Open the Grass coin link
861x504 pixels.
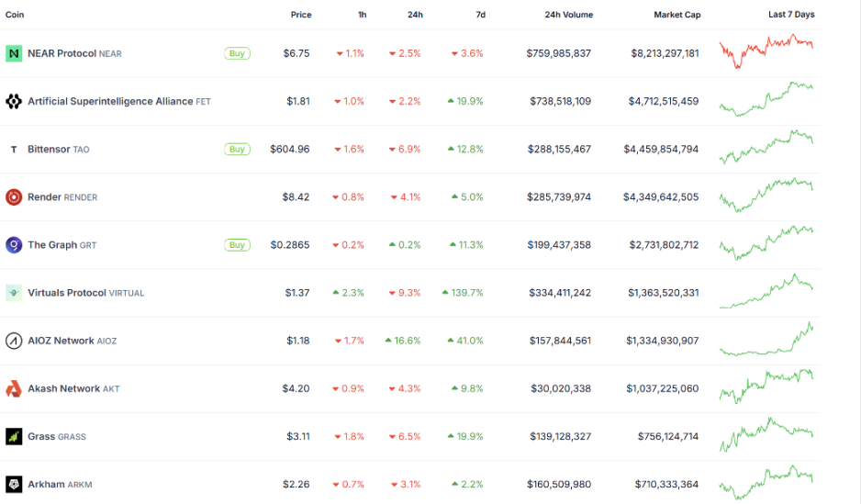pyautogui.click(x=57, y=436)
